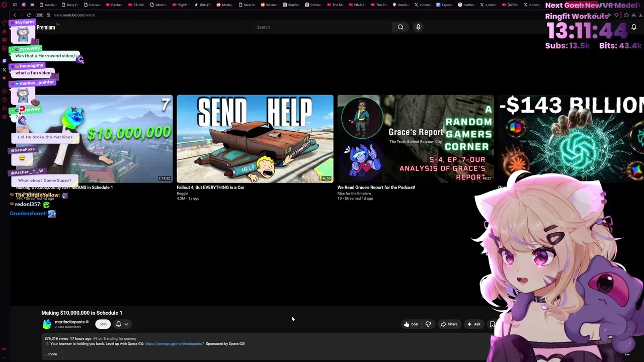Click the Opera logo menu icon
This screenshot has height=362, width=644.
(x=5, y=5)
